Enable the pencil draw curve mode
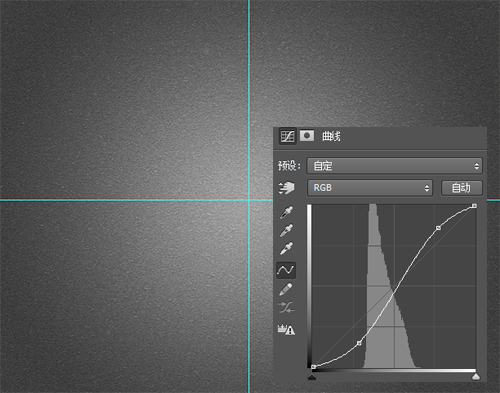This screenshot has width=500, height=393. (x=286, y=289)
